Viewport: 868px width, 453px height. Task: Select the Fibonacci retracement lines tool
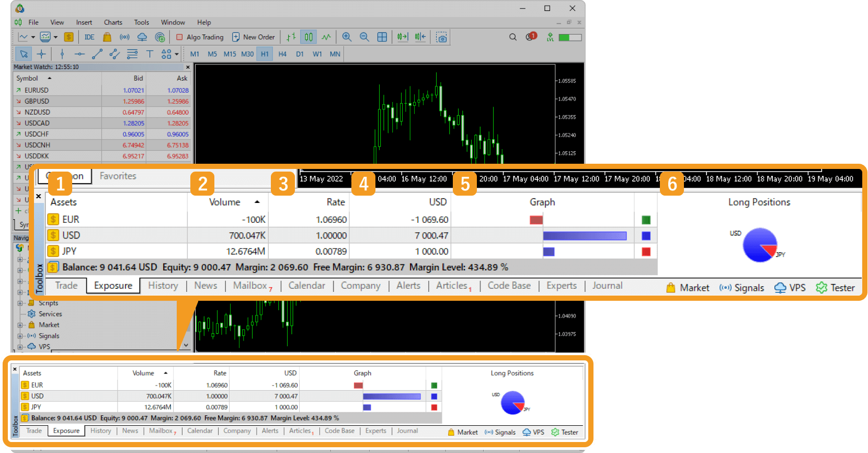(132, 54)
